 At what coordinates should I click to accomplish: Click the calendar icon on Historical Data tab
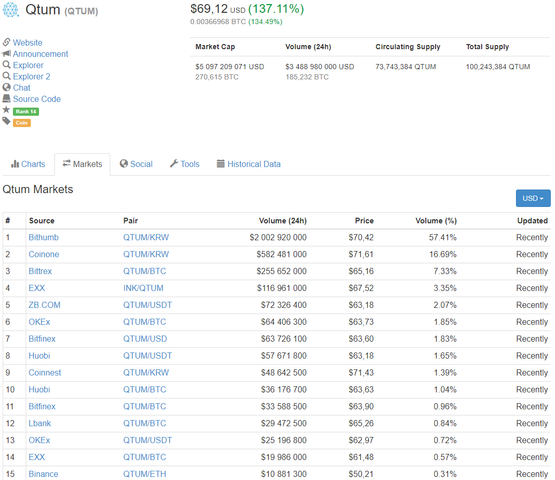pyautogui.click(x=221, y=164)
